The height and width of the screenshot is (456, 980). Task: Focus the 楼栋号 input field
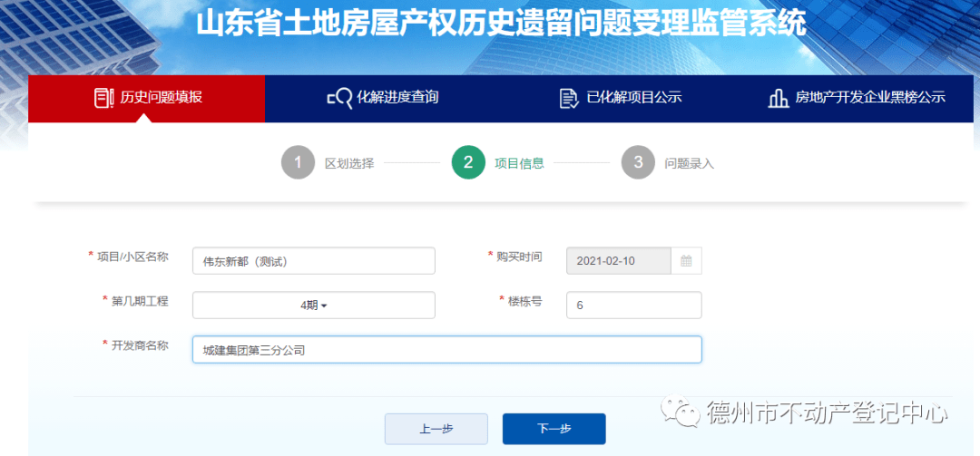pos(633,306)
